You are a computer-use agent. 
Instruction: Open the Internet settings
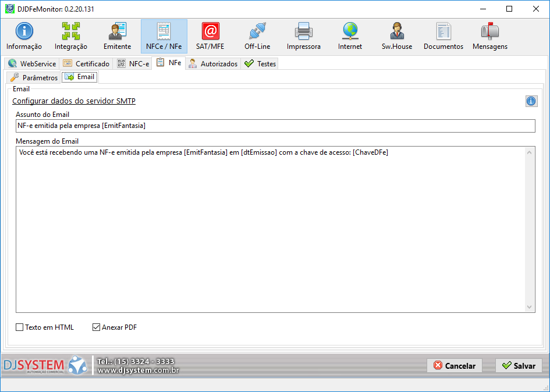(350, 36)
